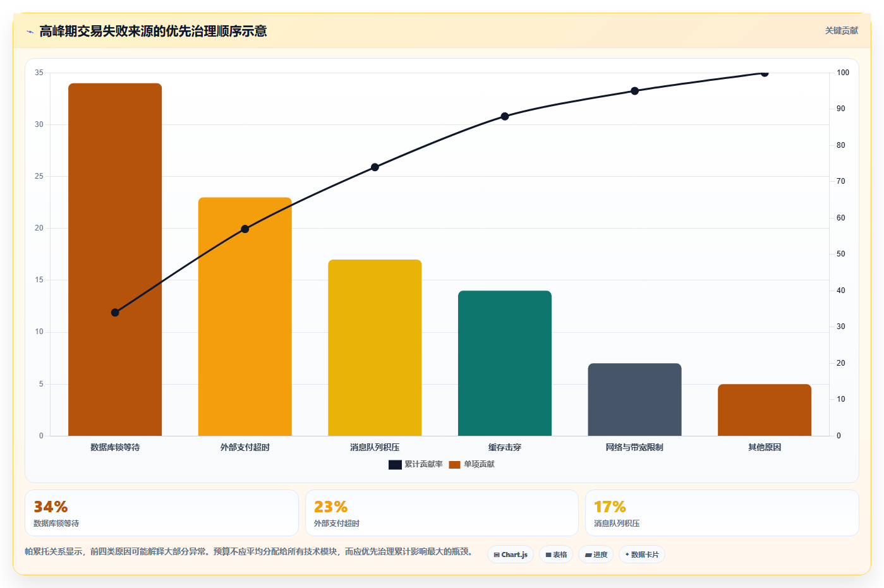Open the 34% 数据库锁等待 stat card

point(162,513)
